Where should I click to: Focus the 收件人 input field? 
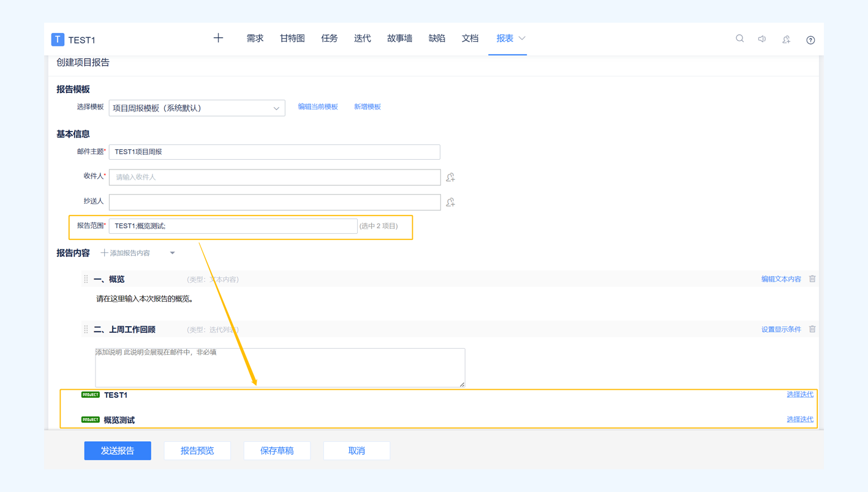click(x=274, y=177)
